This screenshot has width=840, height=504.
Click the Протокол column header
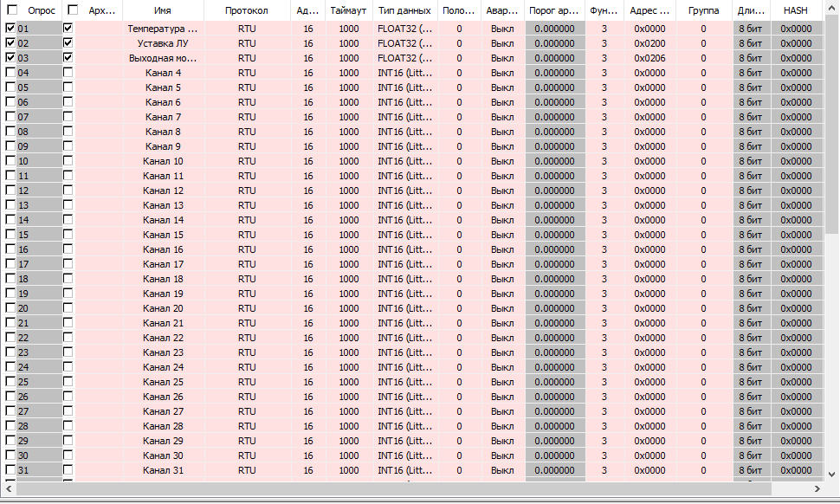[x=247, y=10]
